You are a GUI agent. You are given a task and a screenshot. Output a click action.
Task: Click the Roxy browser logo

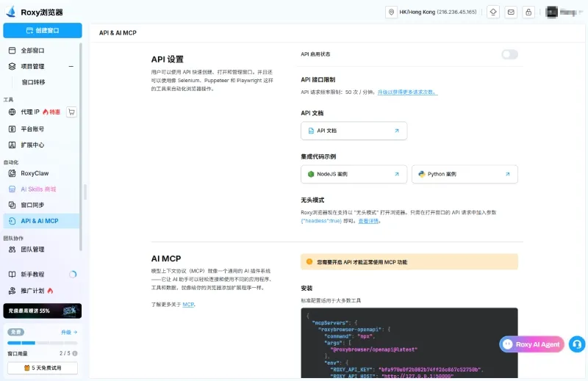click(11, 12)
